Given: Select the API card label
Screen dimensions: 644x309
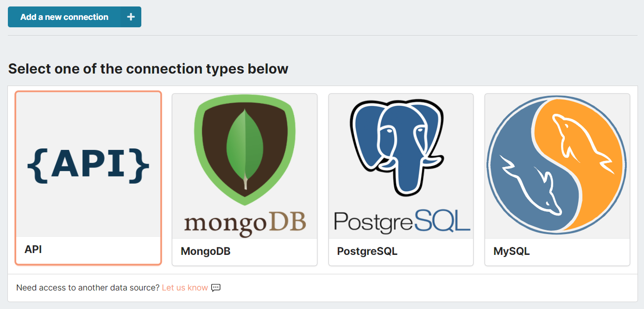Looking at the screenshot, I should [x=33, y=249].
